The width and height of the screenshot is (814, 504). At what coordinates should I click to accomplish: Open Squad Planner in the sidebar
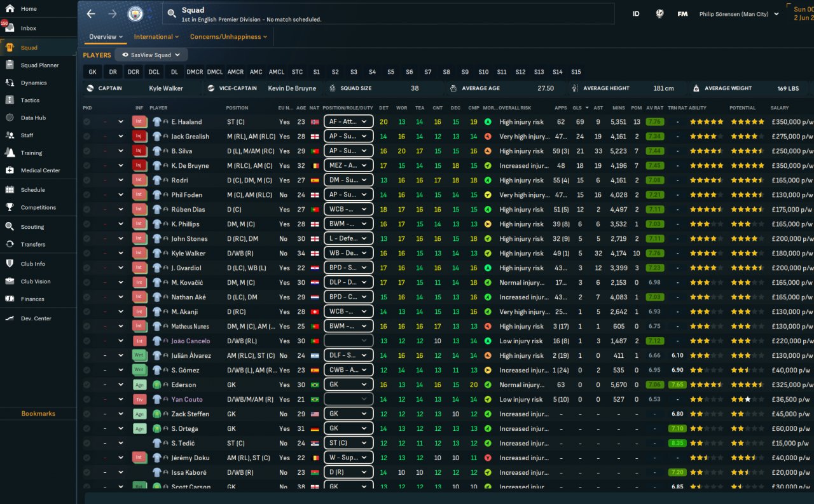pos(39,65)
